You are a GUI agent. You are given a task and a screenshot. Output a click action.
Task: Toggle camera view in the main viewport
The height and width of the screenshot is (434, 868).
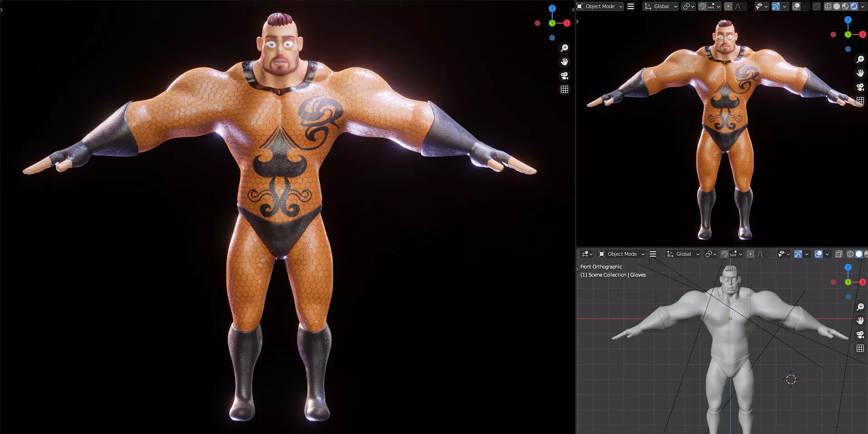coord(564,76)
